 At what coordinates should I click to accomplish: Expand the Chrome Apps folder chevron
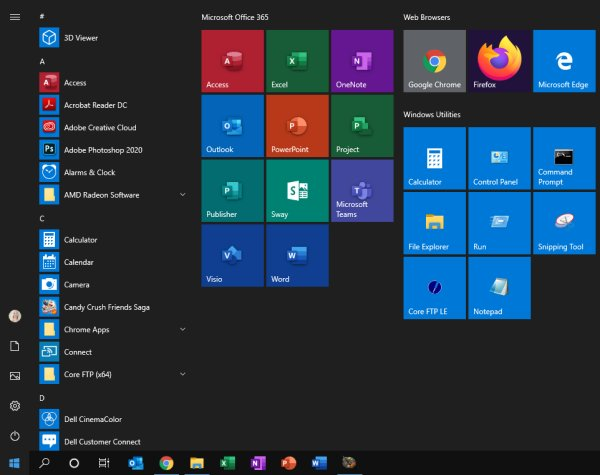pos(183,329)
